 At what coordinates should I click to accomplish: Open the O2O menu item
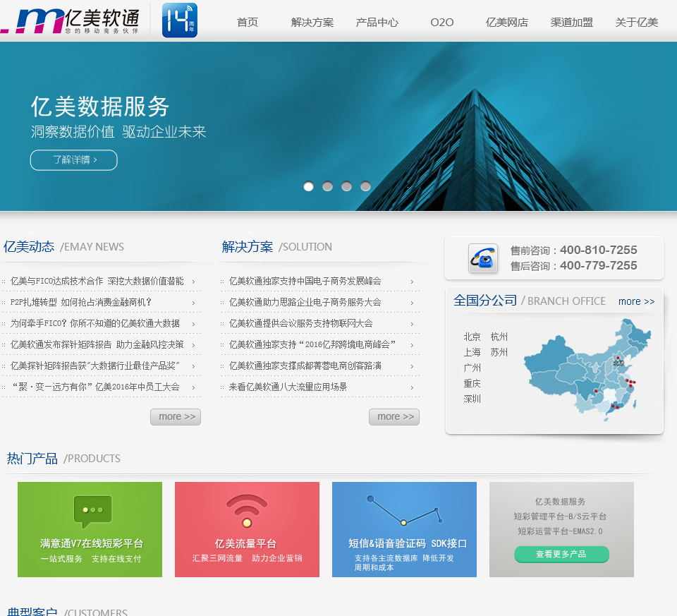click(x=442, y=22)
